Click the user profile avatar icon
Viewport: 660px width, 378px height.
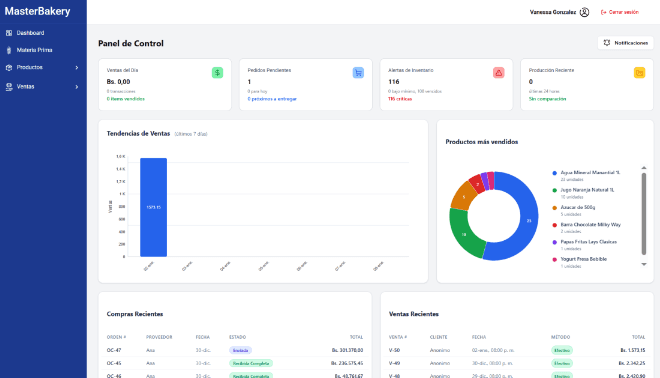pyautogui.click(x=584, y=12)
